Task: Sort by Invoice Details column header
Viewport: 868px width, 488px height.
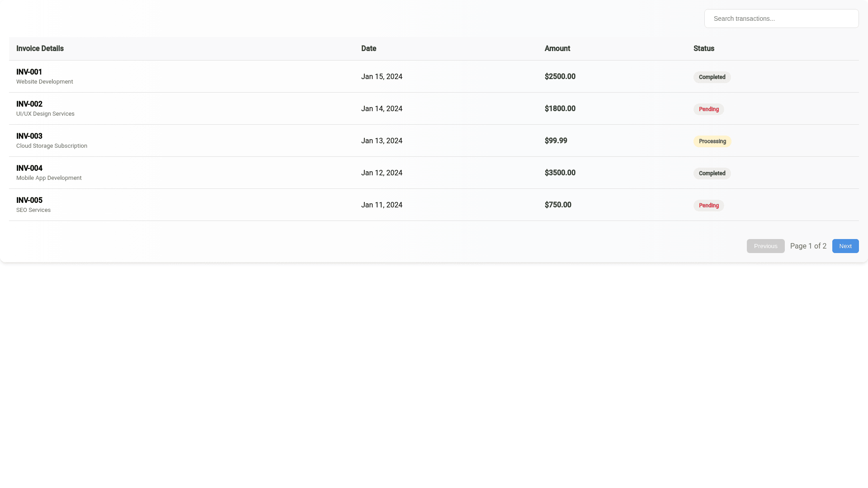Action: pyautogui.click(x=40, y=49)
